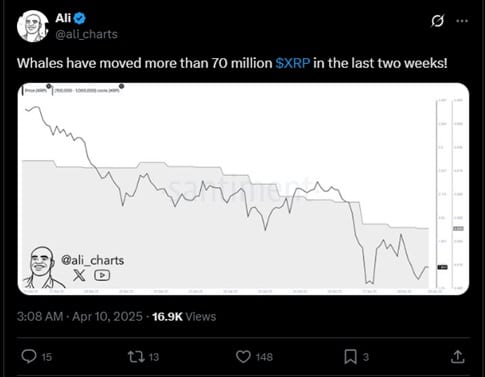Open the 16.9K Views count
This screenshot has height=377, width=485.
[x=184, y=316]
